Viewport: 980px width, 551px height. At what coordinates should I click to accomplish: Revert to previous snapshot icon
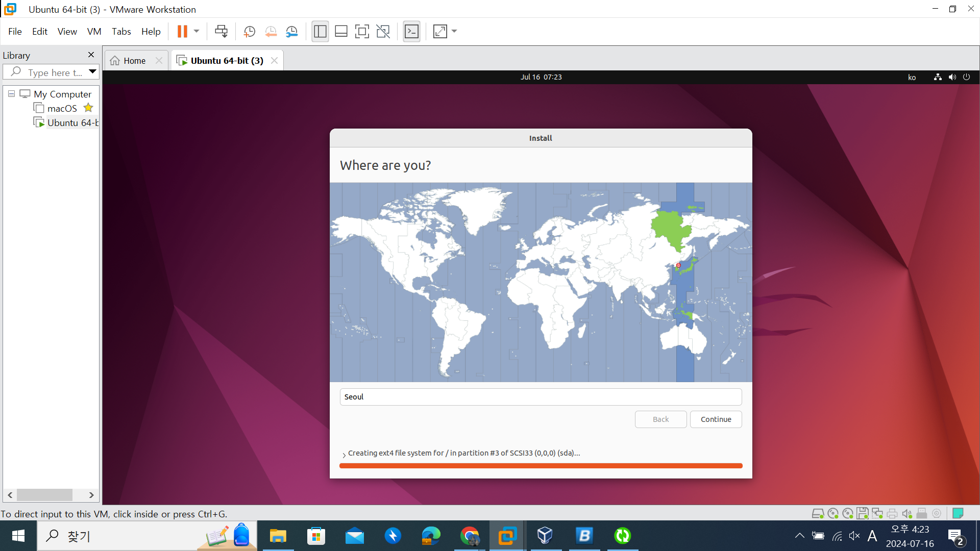271,32
